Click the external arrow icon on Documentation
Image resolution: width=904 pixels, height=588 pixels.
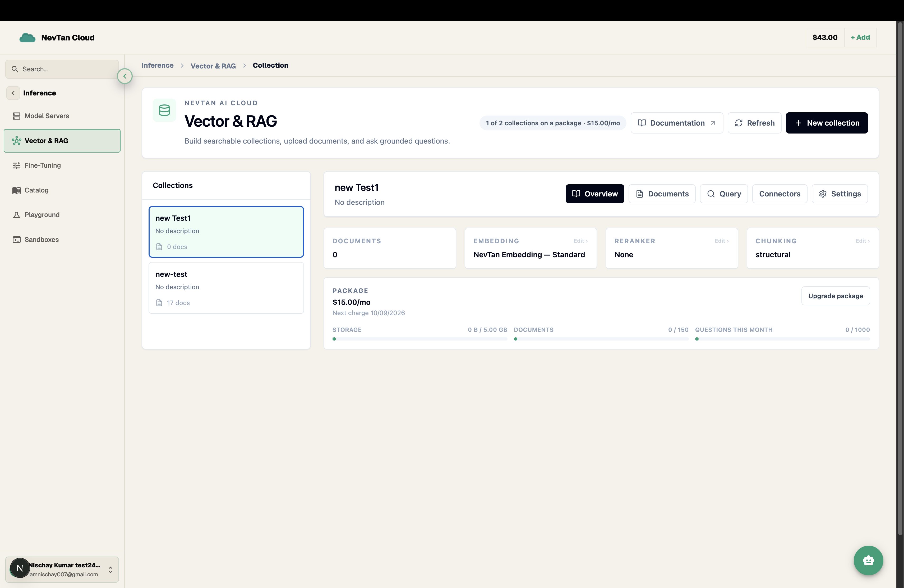tap(713, 123)
